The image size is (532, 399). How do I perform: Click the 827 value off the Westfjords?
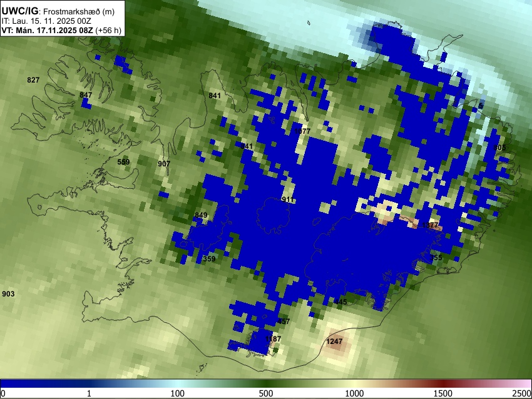(33, 80)
